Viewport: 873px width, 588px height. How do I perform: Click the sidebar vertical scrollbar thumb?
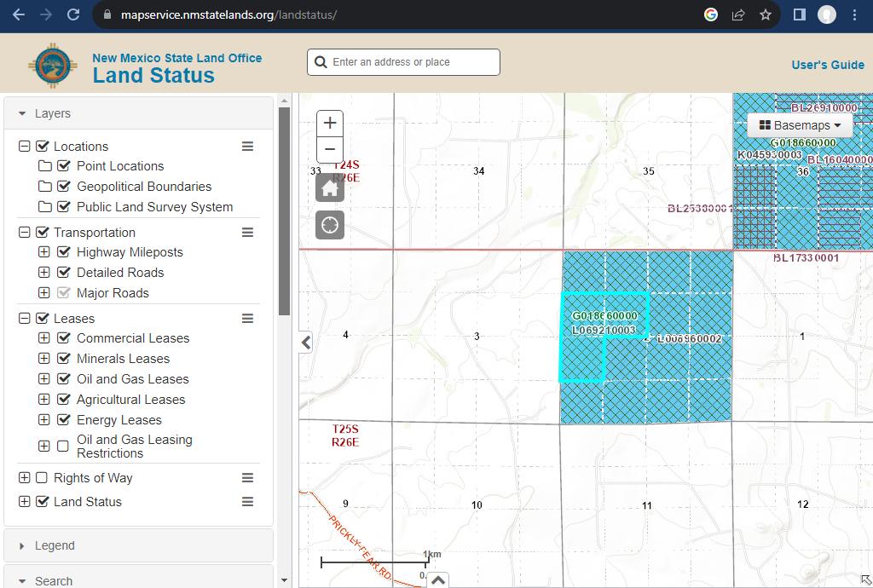coord(284,211)
